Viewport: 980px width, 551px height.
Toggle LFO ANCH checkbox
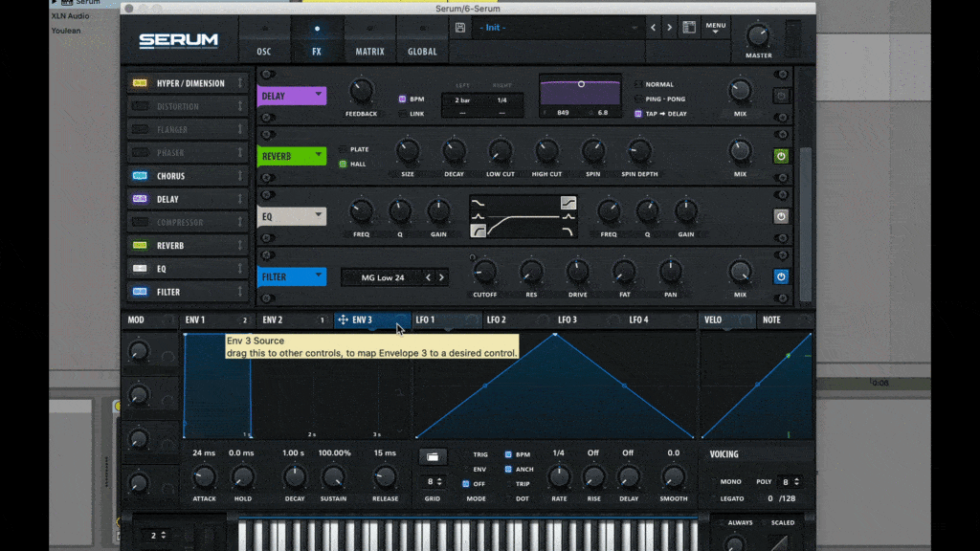click(508, 469)
